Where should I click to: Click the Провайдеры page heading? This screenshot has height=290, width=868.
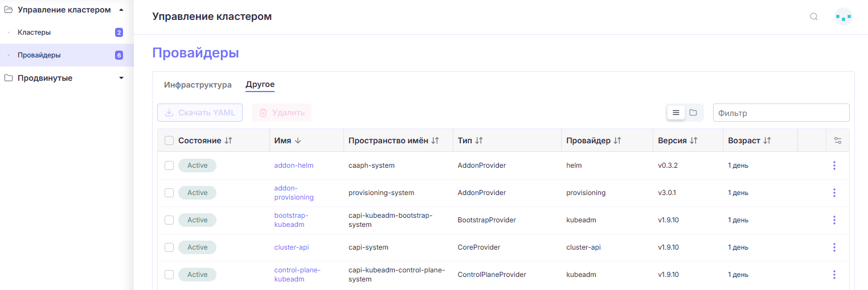click(195, 53)
